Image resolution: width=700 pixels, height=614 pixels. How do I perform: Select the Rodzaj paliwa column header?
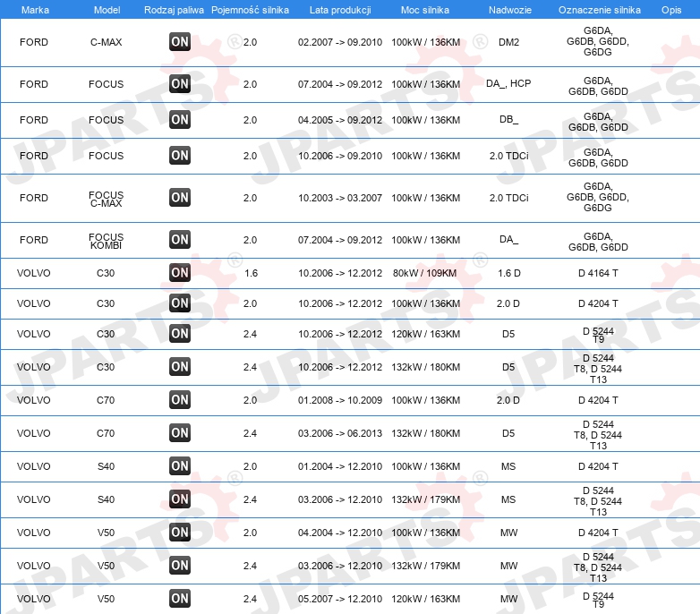[174, 10]
